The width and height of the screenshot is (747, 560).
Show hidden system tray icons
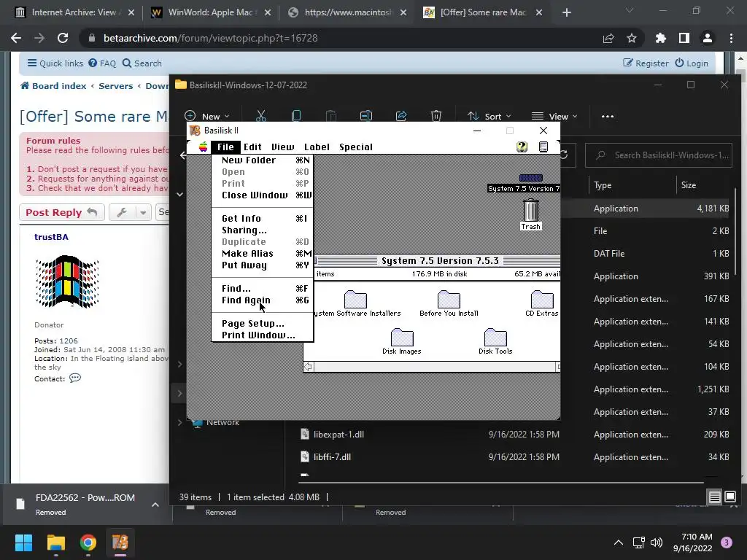619,542
